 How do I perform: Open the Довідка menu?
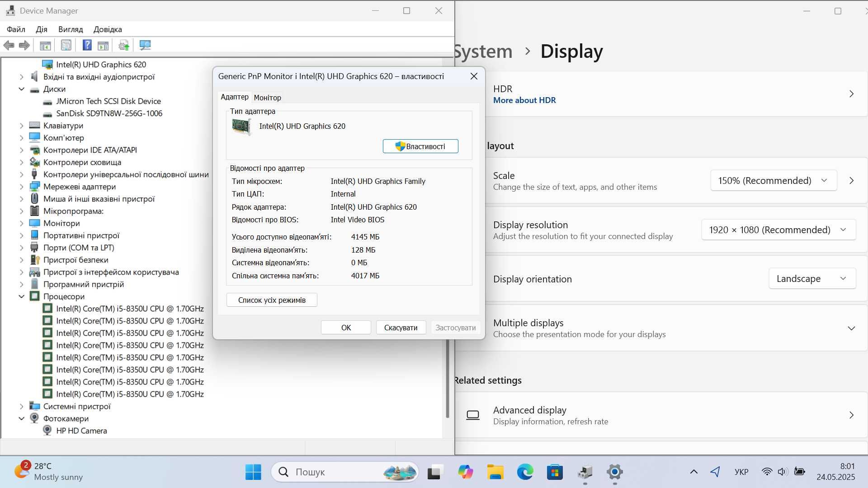[108, 29]
